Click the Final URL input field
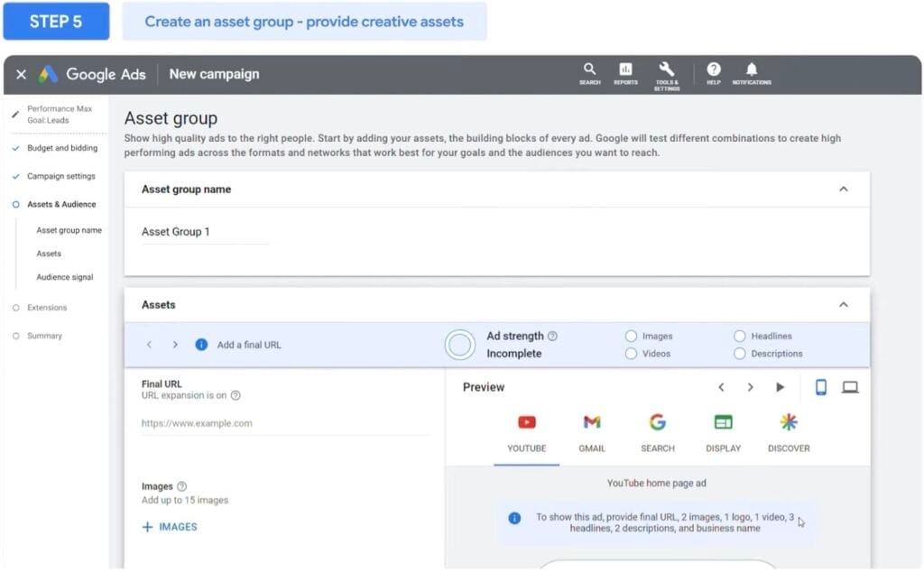This screenshot has height=573, width=924. tap(284, 422)
